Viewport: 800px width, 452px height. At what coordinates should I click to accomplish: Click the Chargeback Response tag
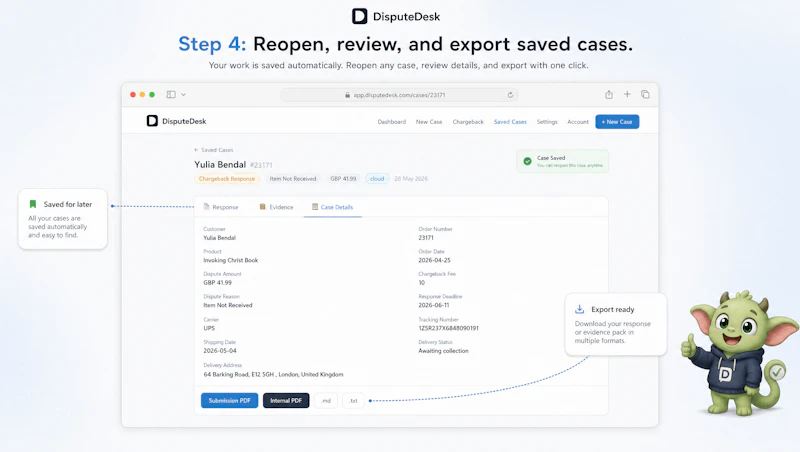(227, 179)
